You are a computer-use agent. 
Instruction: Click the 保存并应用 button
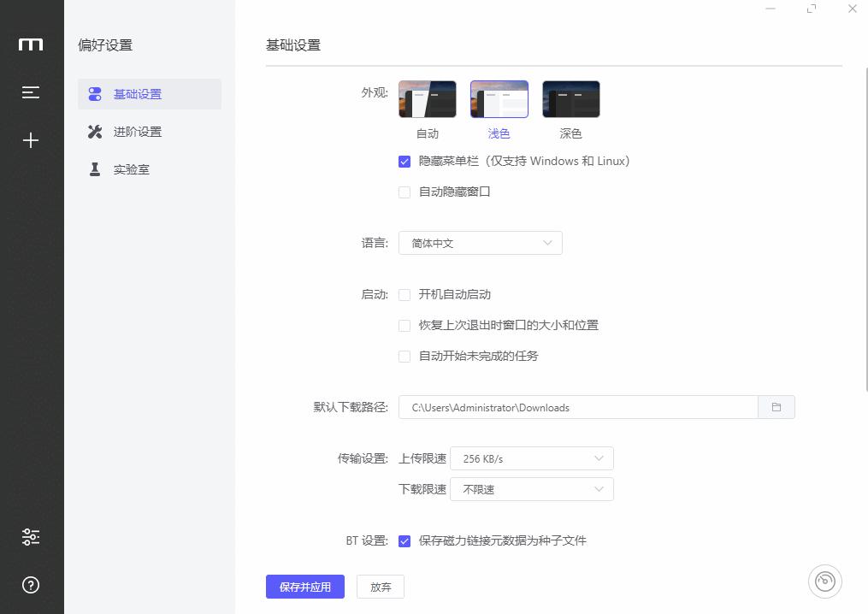[304, 587]
